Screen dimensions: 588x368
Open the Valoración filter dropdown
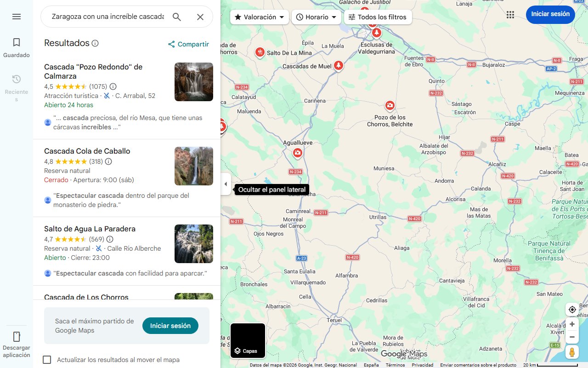259,17
